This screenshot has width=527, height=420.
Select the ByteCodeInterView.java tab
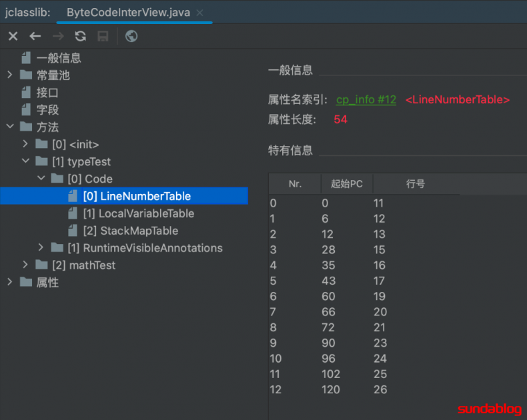pos(128,13)
